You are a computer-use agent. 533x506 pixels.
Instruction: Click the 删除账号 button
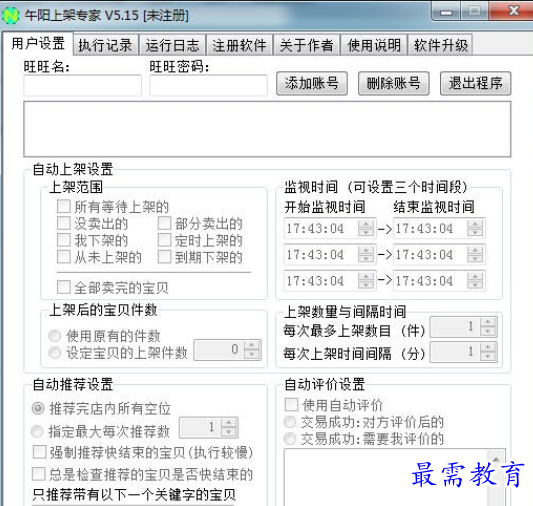394,83
